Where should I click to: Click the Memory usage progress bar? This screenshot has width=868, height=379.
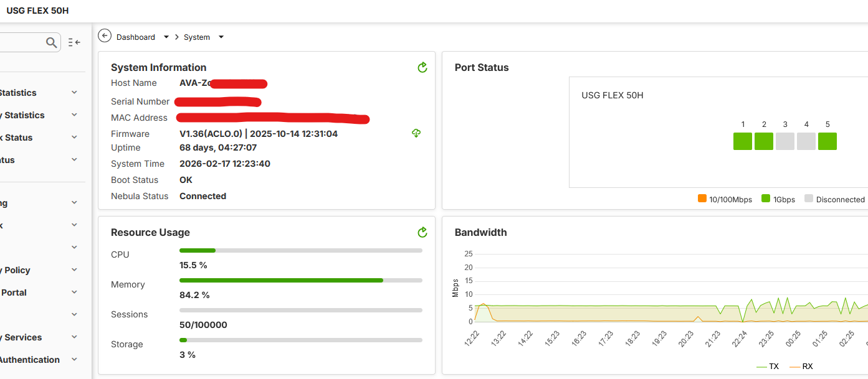(x=301, y=280)
